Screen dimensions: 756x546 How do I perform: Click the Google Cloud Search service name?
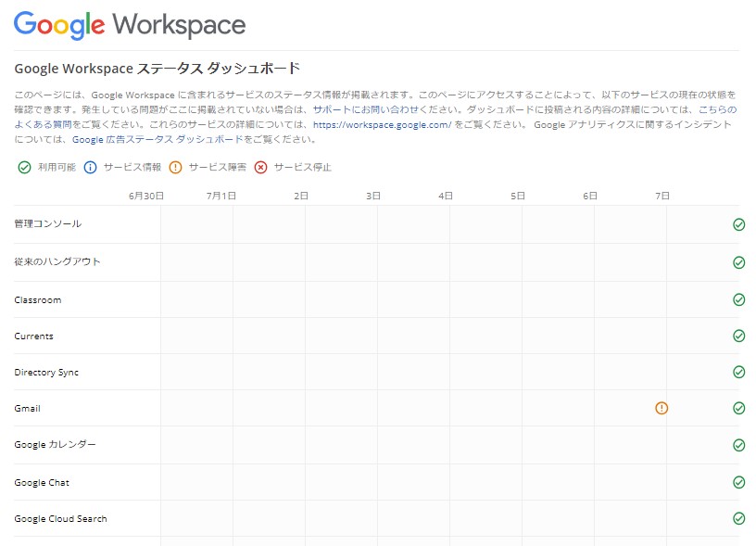(61, 519)
